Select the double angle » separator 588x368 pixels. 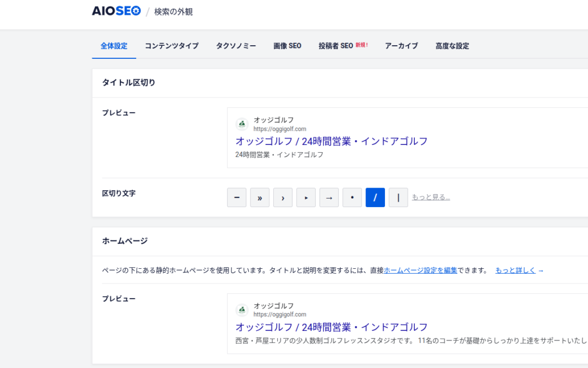click(260, 197)
